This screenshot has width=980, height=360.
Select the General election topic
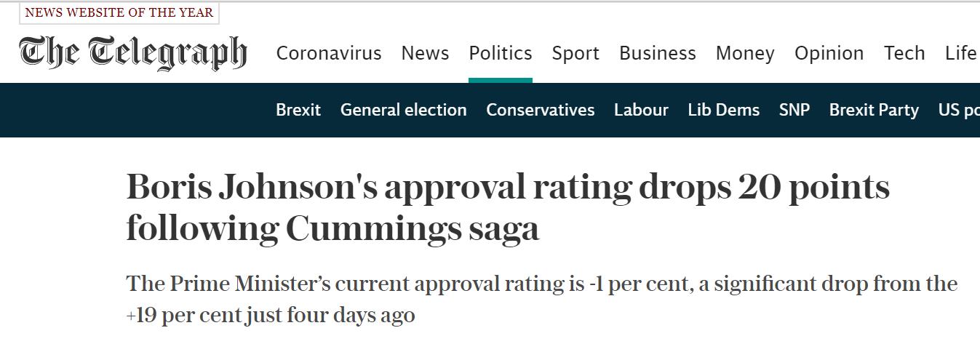tap(404, 110)
